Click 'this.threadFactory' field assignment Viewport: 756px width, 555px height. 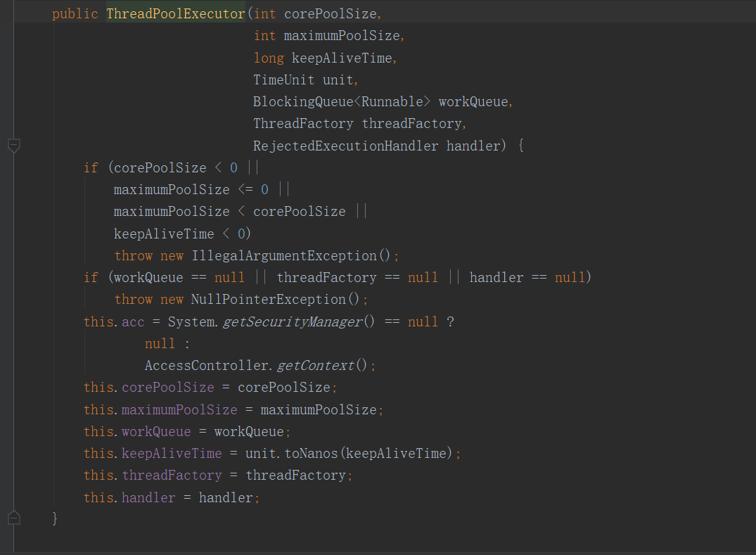pos(153,476)
